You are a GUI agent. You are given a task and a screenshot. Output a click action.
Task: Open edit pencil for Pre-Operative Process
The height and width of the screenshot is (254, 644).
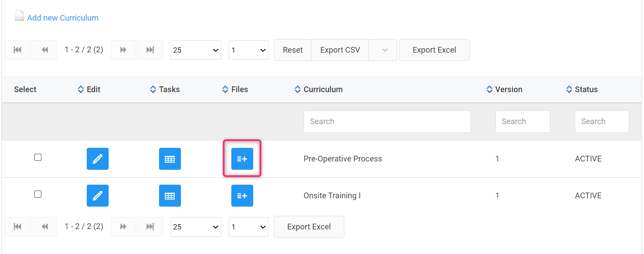coord(98,159)
